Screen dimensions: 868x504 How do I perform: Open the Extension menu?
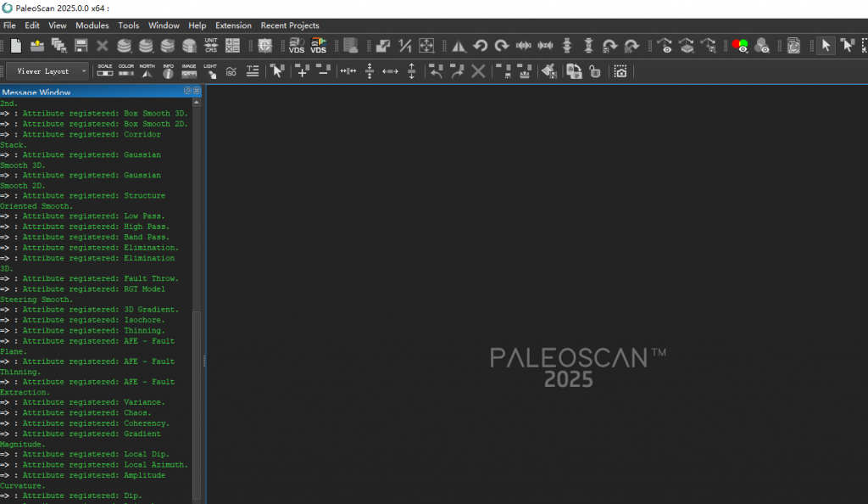(233, 25)
